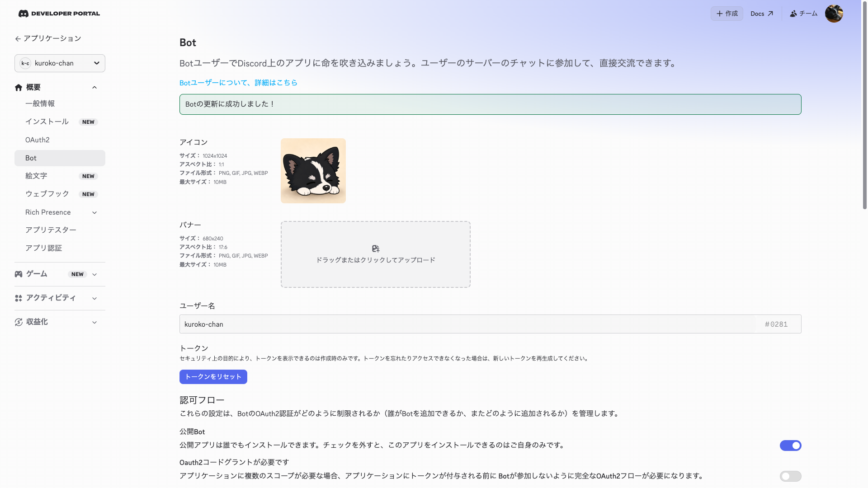Click the back arrow next to アプリケーション
This screenshot has width=868, height=488.
18,39
